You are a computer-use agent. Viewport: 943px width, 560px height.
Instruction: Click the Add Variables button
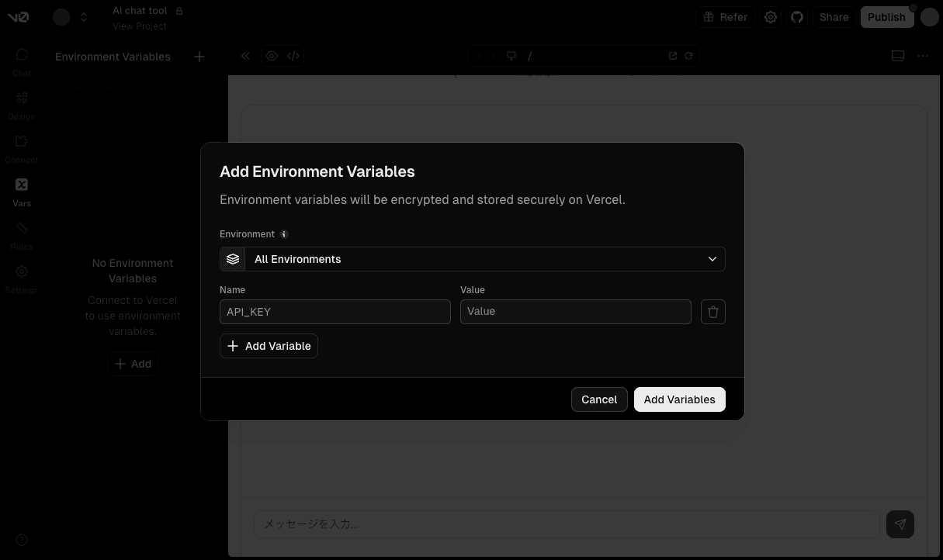coord(679,399)
